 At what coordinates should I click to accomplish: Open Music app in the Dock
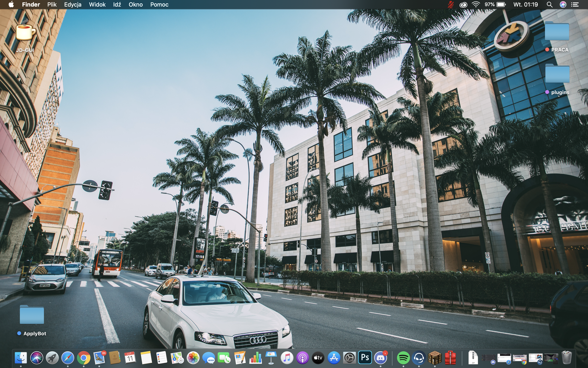tap(287, 358)
